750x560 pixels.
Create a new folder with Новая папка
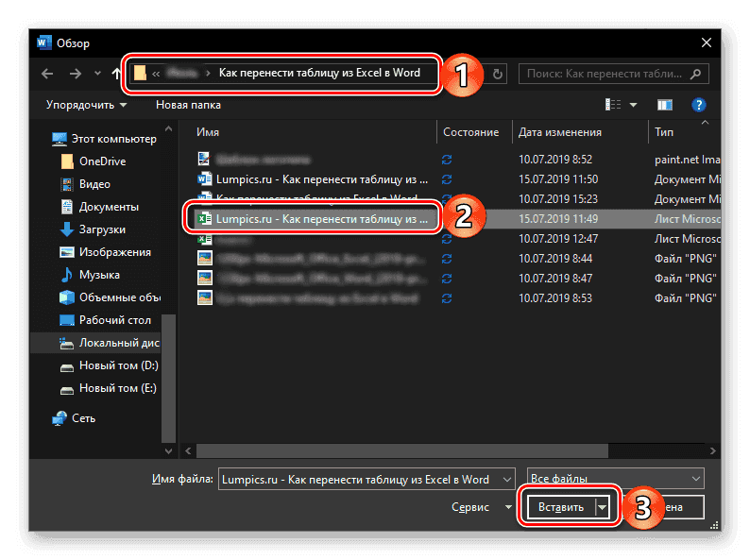coord(188,105)
